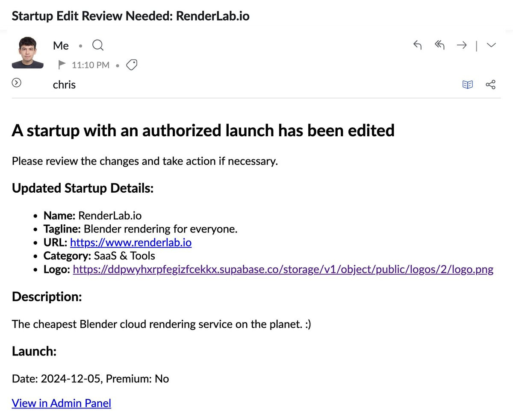Click the Reply All double-arrow icon
The image size is (513, 420).
(x=439, y=45)
